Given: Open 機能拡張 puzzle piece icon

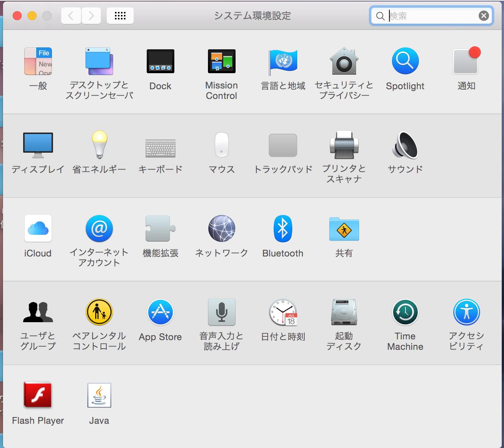Looking at the screenshot, I should [x=161, y=228].
